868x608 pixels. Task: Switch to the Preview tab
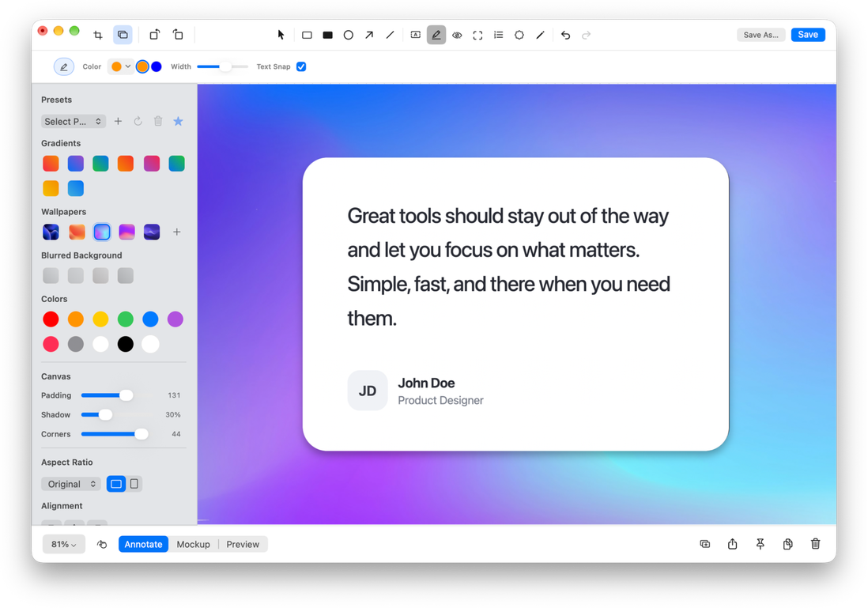click(243, 544)
